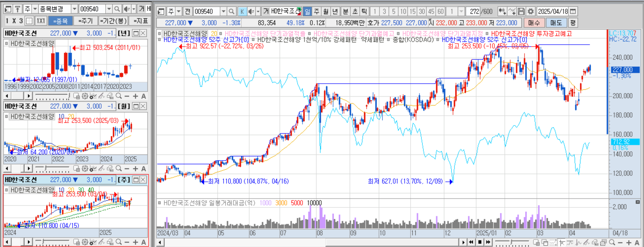Click the weekly chart zoom slider

(52, 242)
